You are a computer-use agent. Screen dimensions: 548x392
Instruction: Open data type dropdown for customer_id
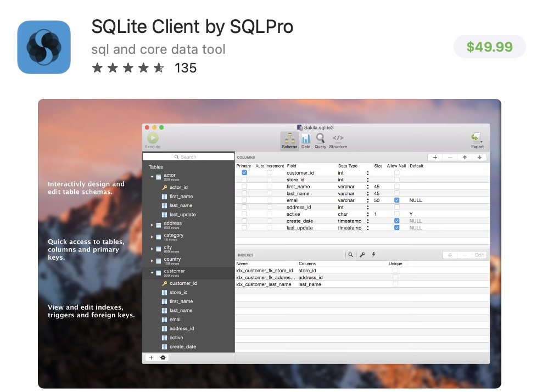point(368,172)
